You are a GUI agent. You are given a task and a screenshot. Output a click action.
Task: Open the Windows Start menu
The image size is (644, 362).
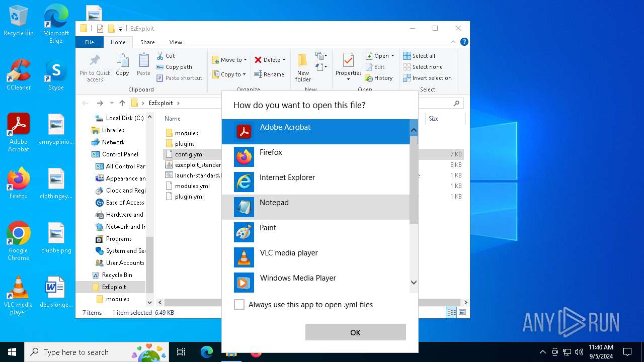[12, 352]
